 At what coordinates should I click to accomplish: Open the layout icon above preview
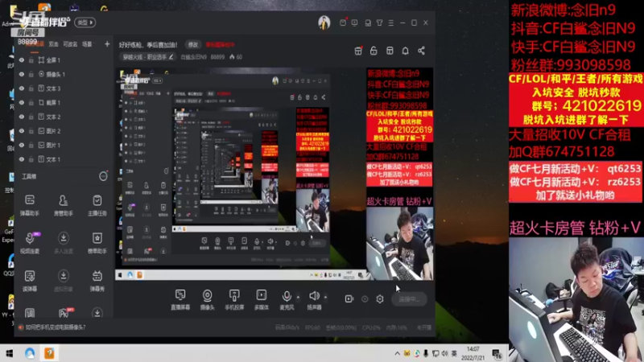point(390,51)
